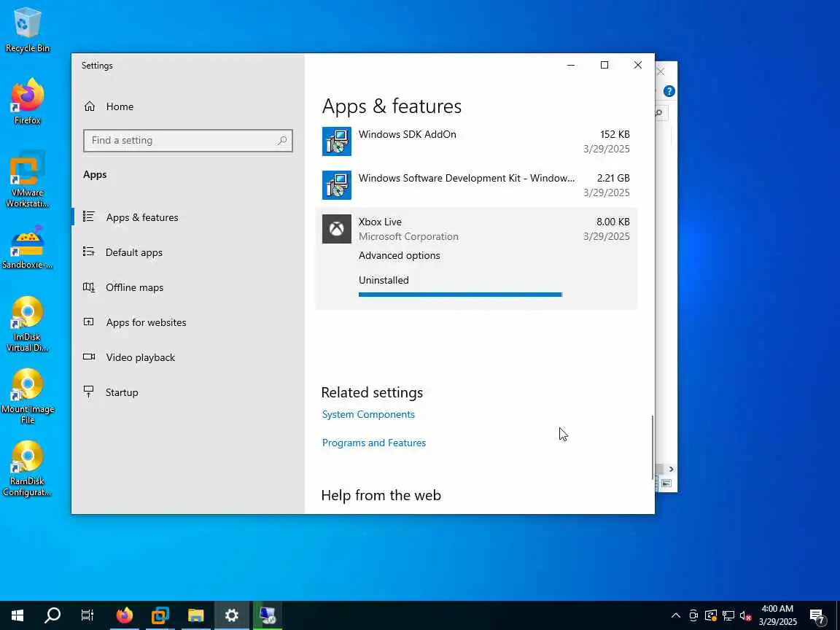Select Windows Software Development Kit entry
The image size is (840, 630).
476,185
